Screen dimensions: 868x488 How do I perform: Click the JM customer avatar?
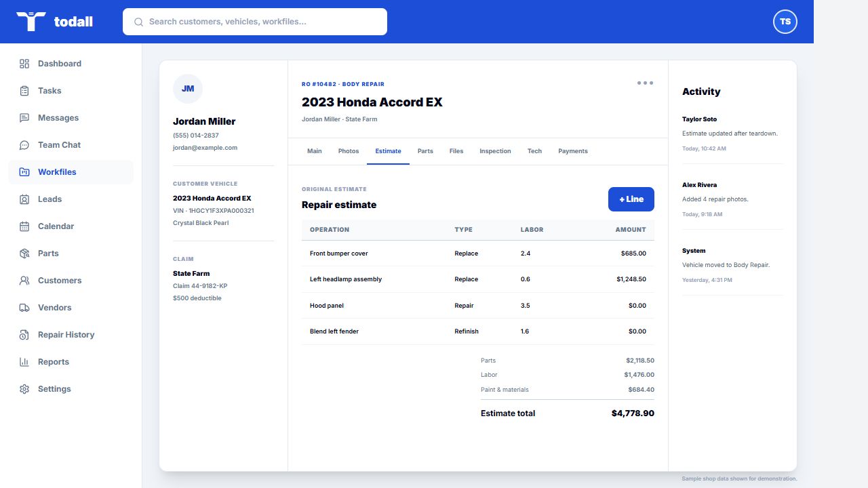point(188,89)
